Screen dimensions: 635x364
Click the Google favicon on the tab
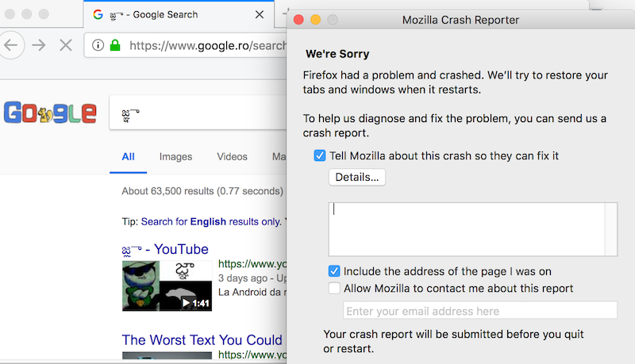point(98,14)
